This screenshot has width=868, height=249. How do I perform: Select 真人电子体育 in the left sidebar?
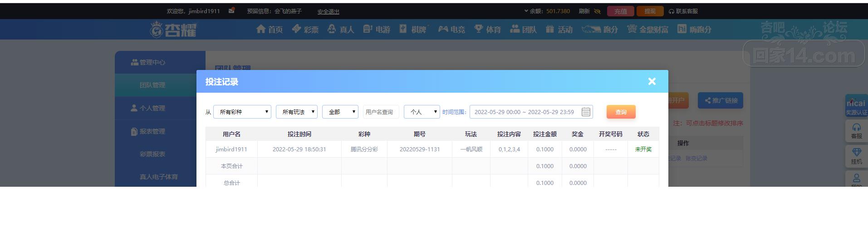(x=160, y=177)
